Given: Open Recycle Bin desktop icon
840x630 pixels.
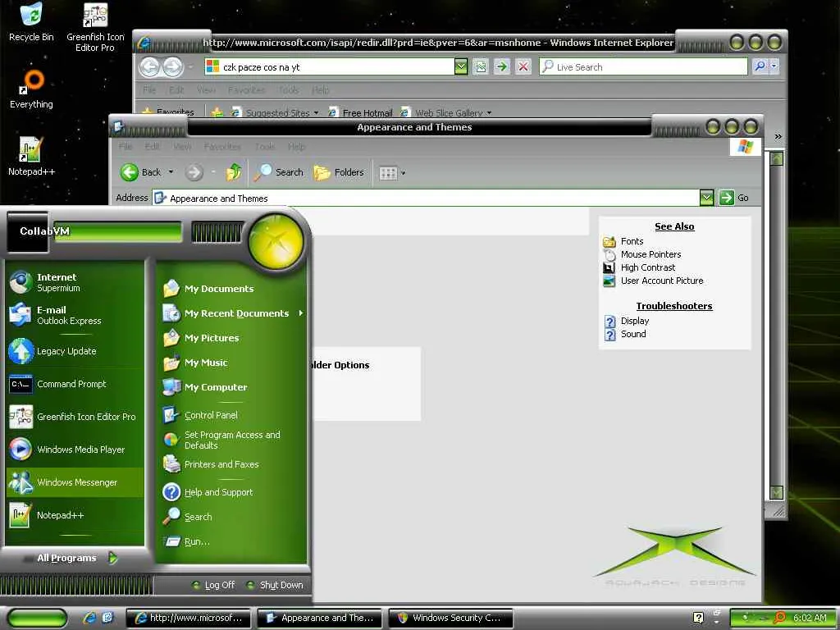Looking at the screenshot, I should click(x=32, y=22).
